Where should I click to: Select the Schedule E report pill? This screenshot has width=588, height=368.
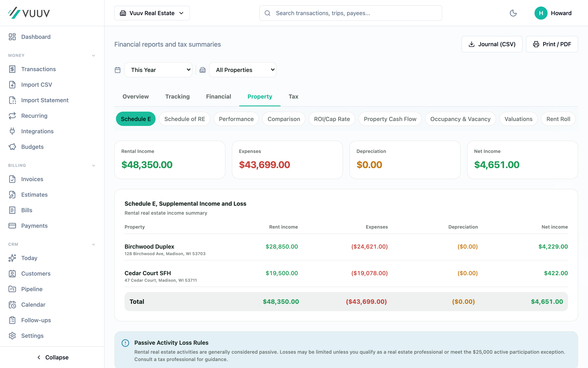pyautogui.click(x=136, y=119)
